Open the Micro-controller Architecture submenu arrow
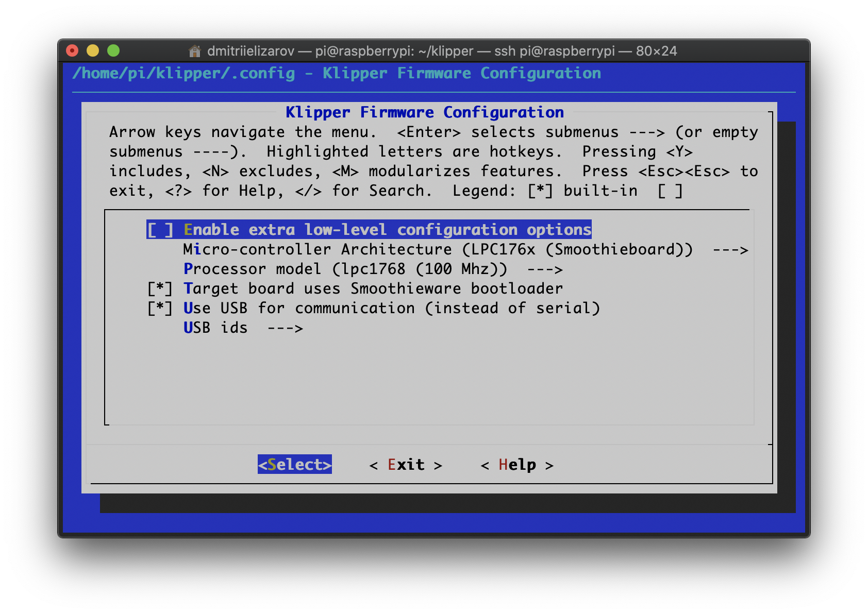The height and width of the screenshot is (614, 868). tap(730, 250)
